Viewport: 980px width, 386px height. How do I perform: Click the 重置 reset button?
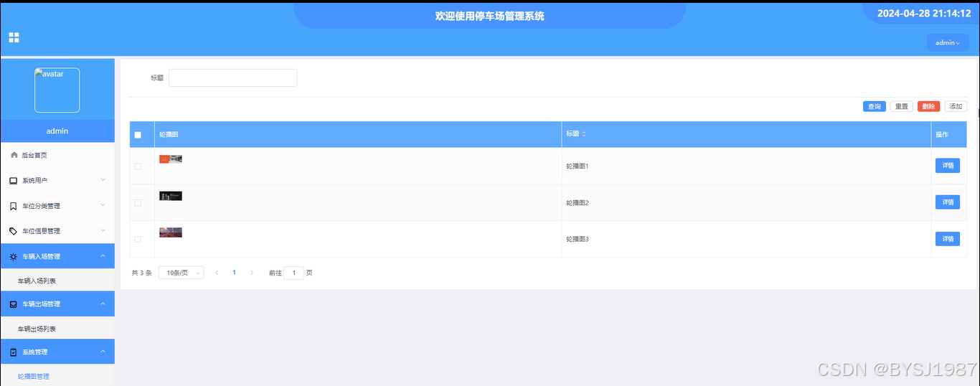902,106
